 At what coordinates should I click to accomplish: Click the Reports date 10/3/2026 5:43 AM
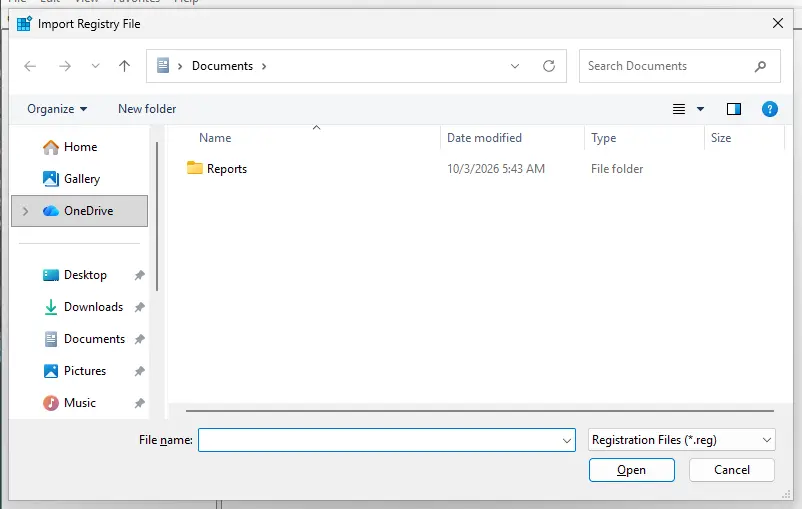(x=496, y=169)
